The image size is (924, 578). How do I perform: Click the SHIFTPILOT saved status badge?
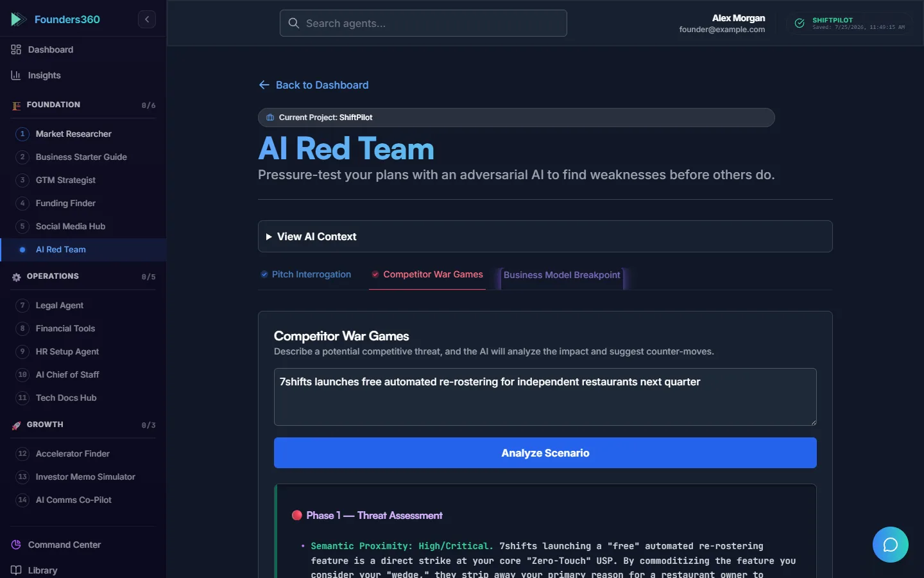[850, 23]
